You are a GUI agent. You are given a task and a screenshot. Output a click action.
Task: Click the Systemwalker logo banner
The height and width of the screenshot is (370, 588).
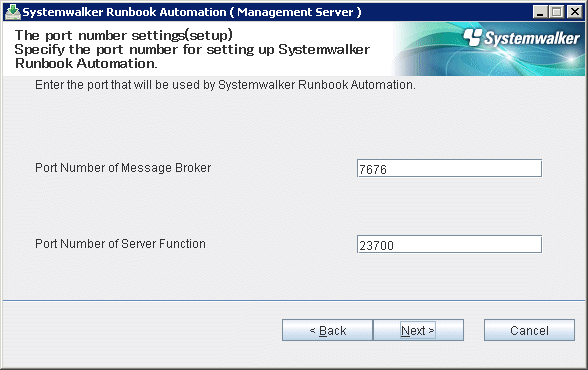[489, 49]
